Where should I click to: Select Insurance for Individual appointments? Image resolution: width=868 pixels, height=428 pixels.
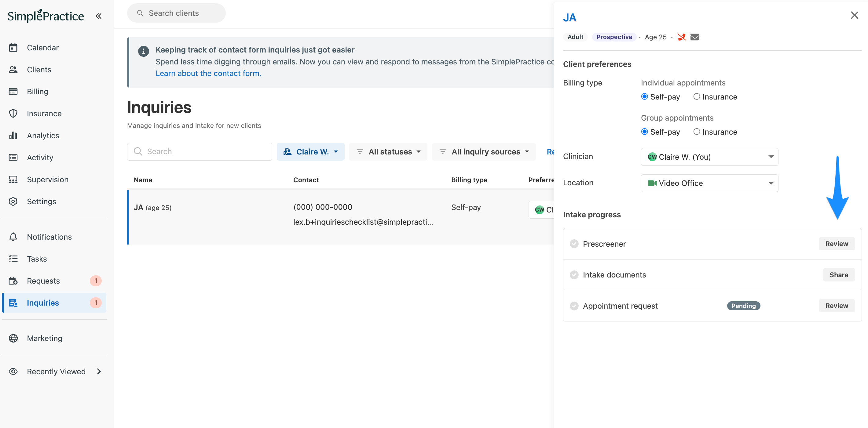[x=697, y=97]
